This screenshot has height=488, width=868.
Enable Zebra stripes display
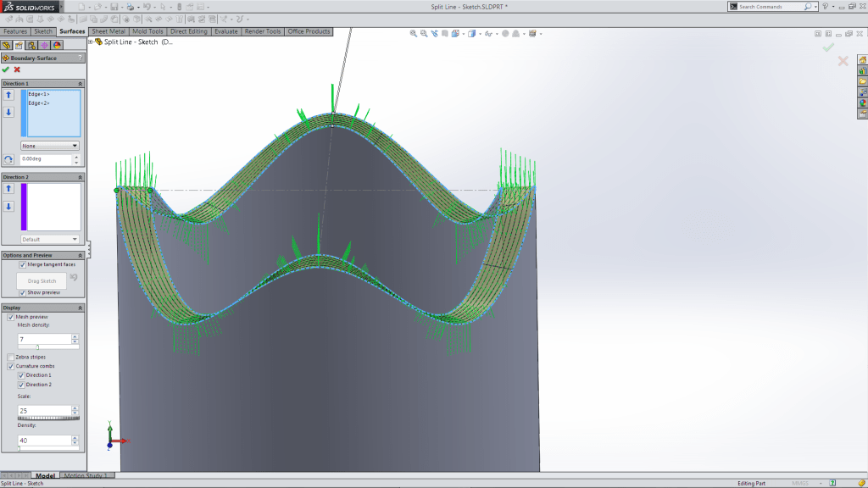click(x=13, y=357)
